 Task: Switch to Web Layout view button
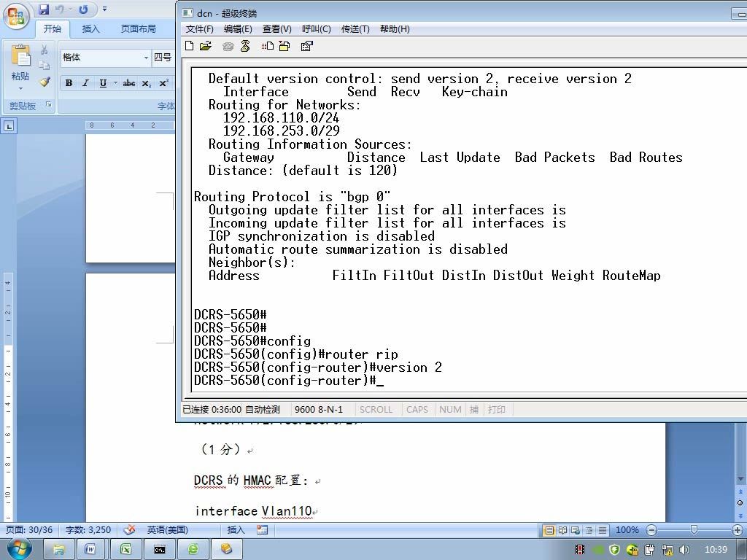pyautogui.click(x=576, y=529)
